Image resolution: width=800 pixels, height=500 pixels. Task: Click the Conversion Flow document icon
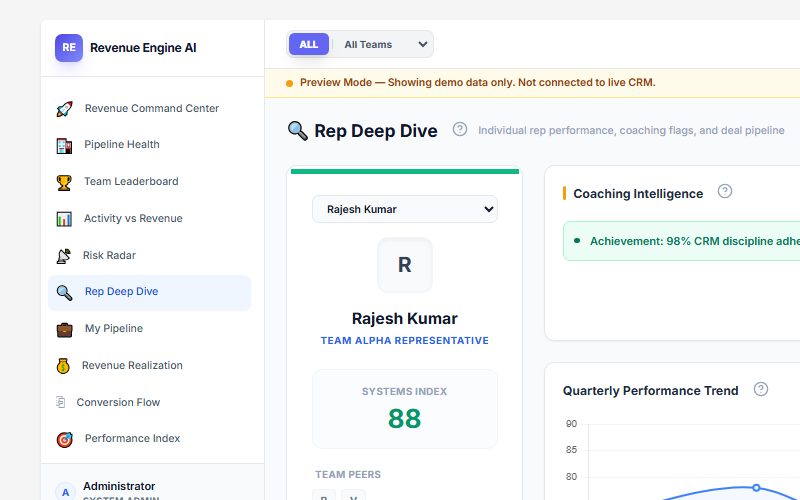point(60,402)
